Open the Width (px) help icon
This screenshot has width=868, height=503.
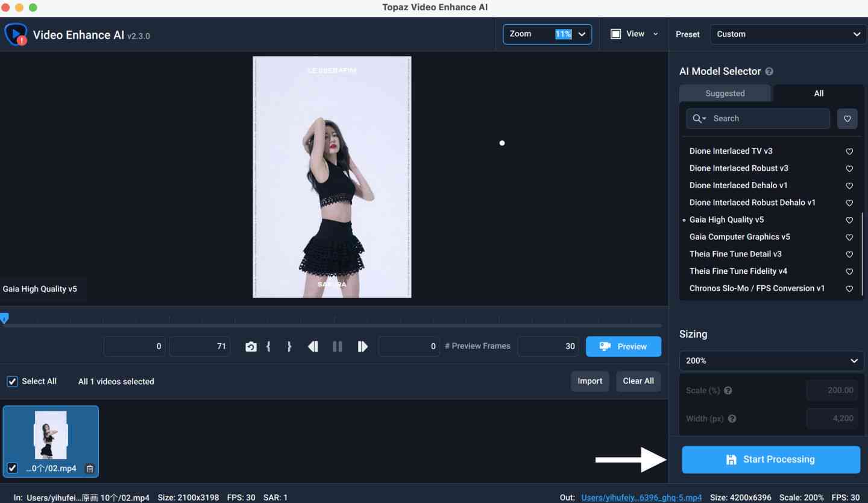[732, 419]
